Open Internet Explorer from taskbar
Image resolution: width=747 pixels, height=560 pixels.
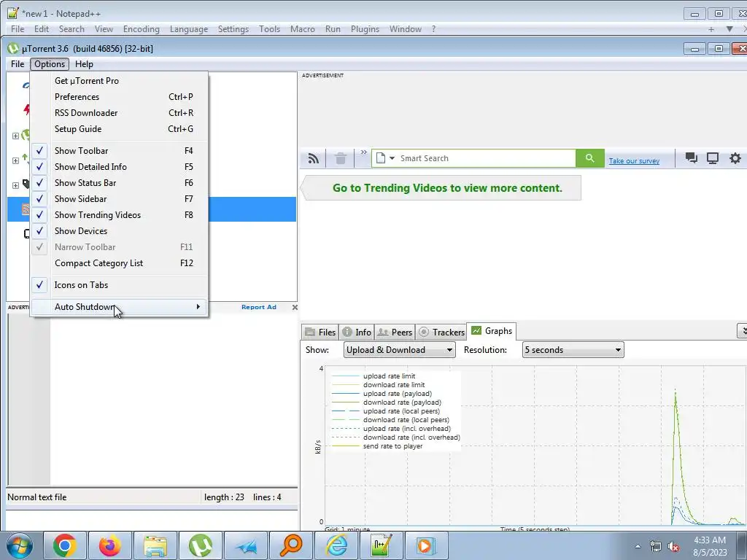[336, 545]
